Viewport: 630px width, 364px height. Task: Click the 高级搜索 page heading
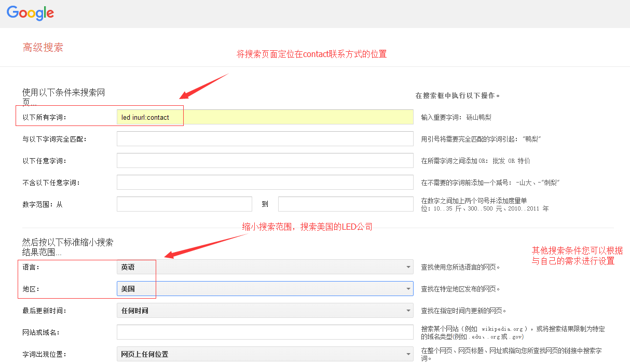(x=43, y=48)
